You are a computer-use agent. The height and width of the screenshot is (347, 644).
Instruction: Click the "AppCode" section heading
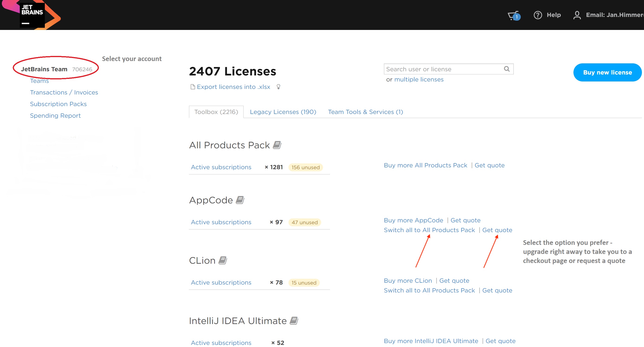click(x=211, y=200)
